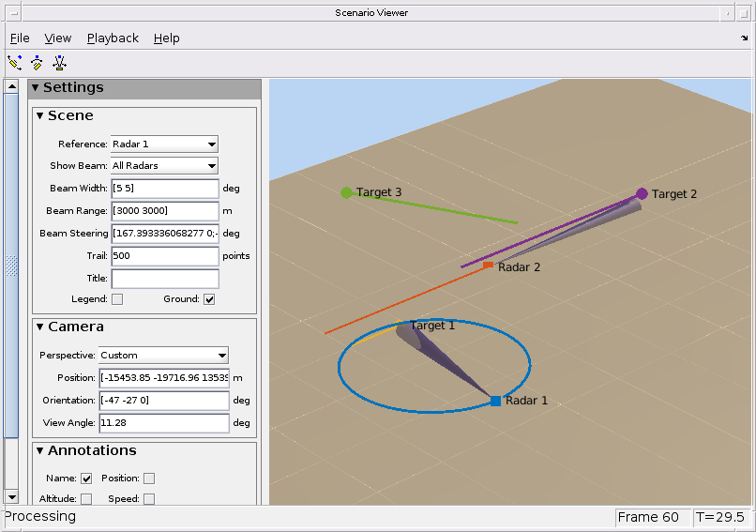Collapse the Scene section

point(40,115)
